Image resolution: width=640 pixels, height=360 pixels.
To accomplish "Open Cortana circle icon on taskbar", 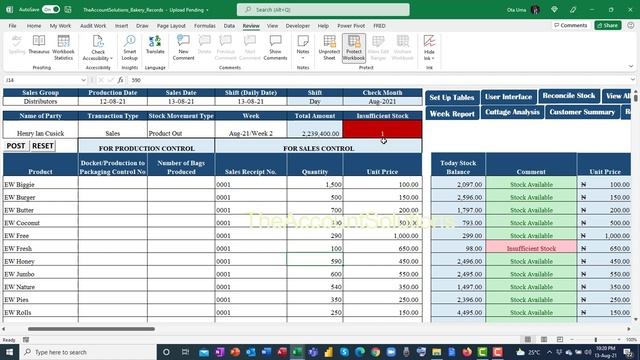I will 166,352.
